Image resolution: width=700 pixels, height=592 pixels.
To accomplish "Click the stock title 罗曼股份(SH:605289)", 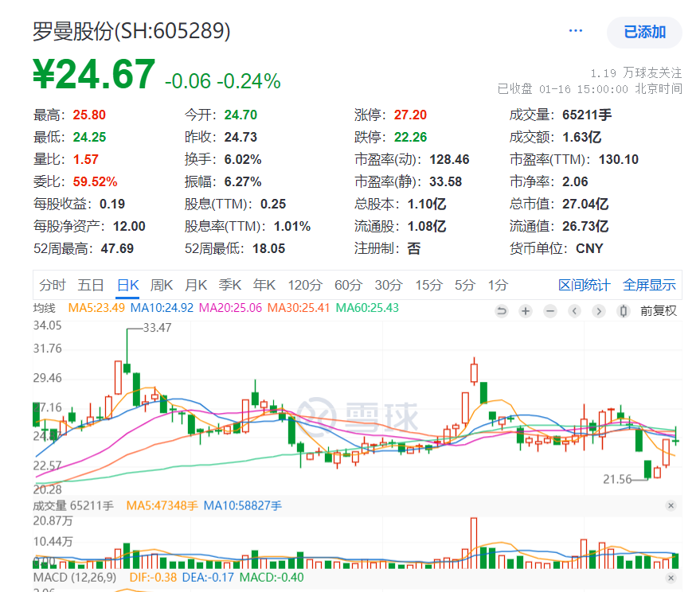I will coord(131,31).
